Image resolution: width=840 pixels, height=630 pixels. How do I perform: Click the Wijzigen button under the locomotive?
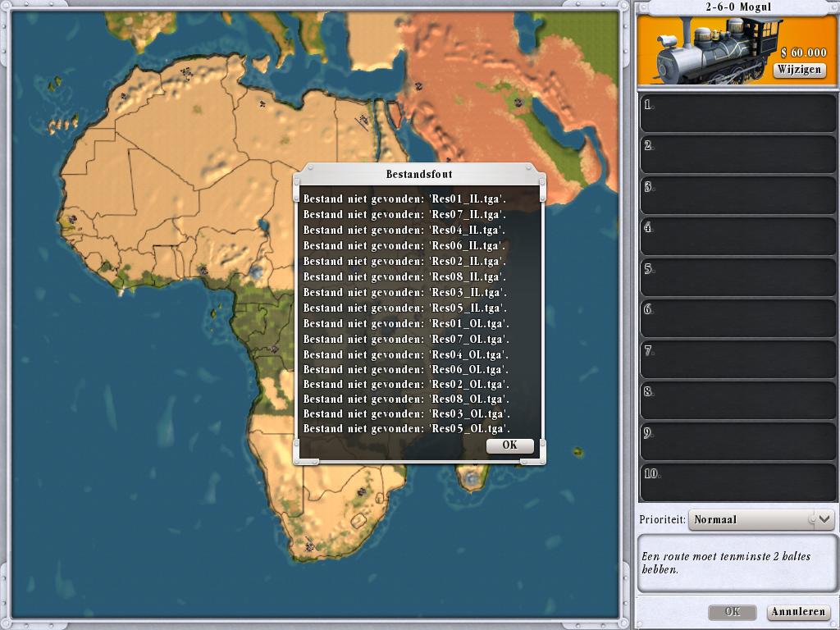[x=799, y=70]
